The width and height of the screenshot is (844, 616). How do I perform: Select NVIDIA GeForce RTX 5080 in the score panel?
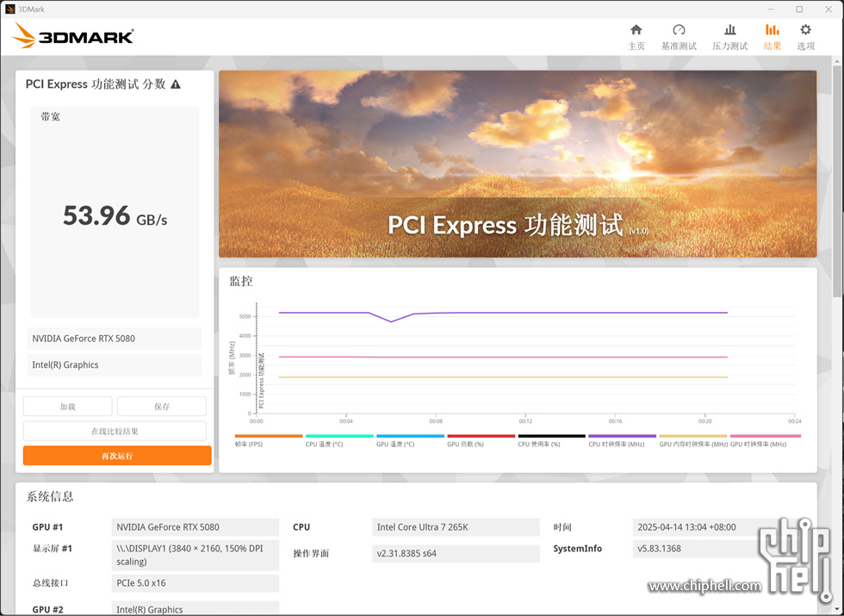click(x=114, y=339)
